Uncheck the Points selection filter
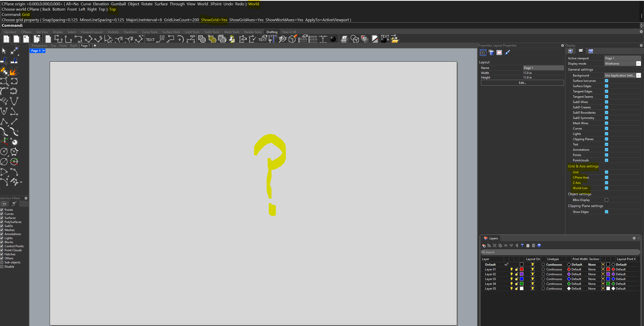 click(x=2, y=210)
